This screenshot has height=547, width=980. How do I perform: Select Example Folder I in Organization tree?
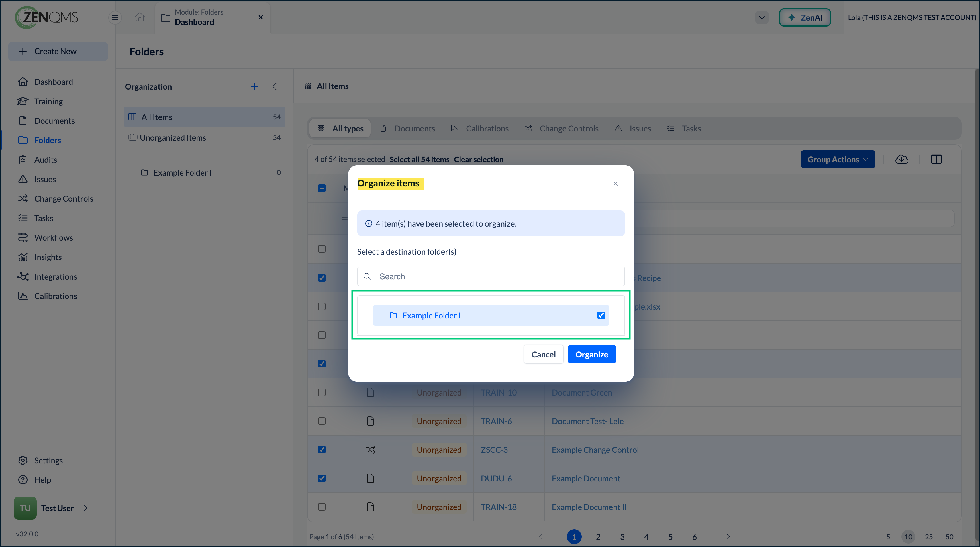[x=204, y=173]
